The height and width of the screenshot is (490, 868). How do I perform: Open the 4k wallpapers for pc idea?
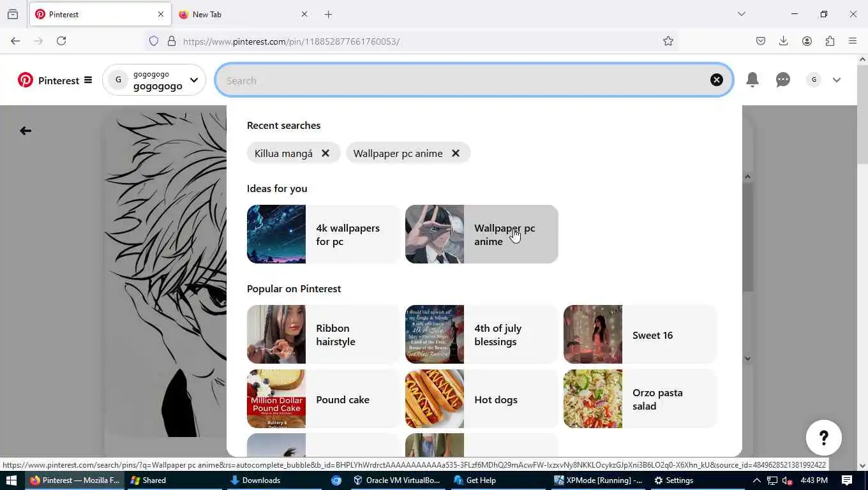pos(323,234)
